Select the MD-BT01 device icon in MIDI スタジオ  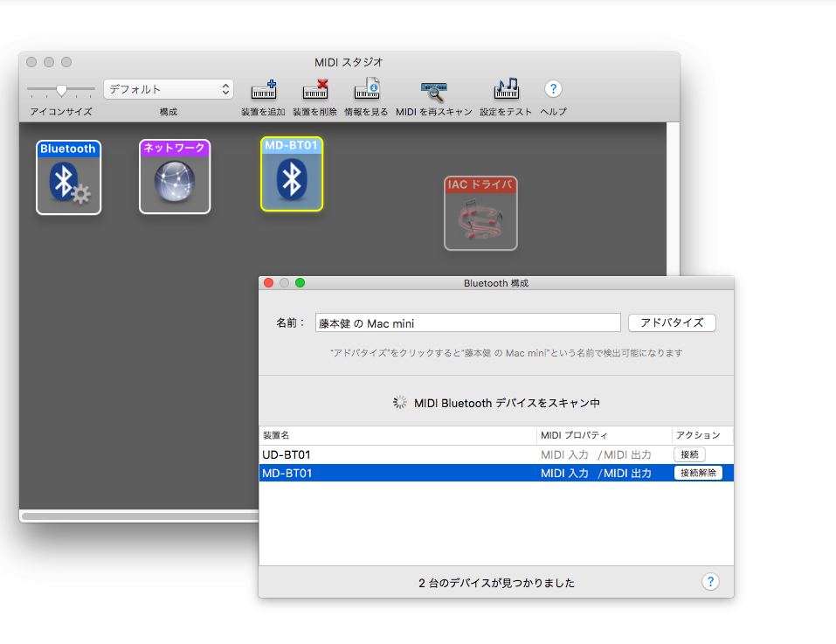pos(292,175)
